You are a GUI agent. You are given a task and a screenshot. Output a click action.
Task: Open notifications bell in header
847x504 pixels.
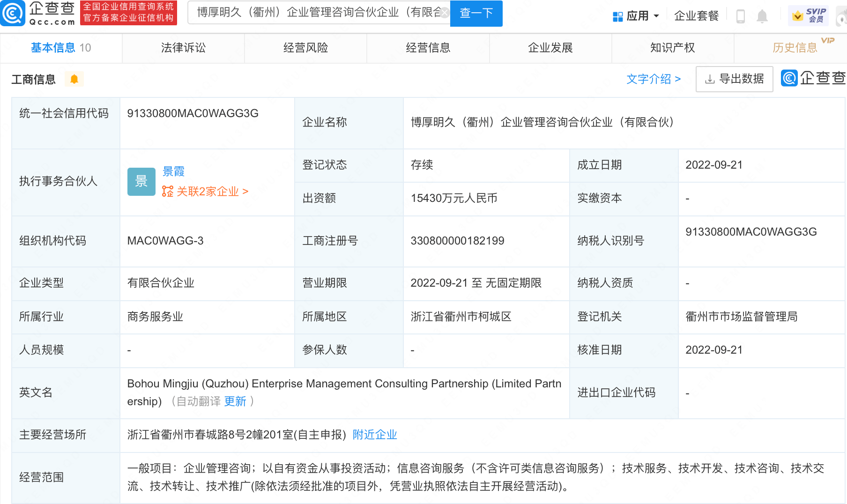pyautogui.click(x=762, y=16)
